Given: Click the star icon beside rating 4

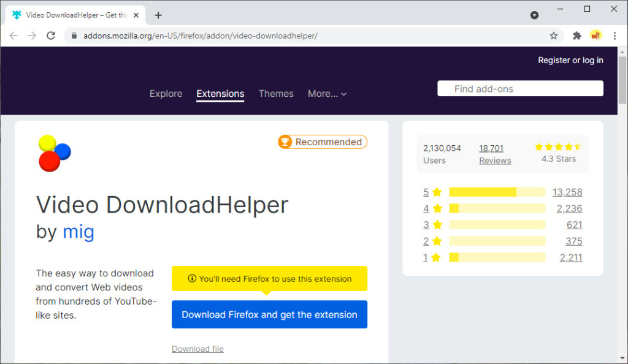Looking at the screenshot, I should pyautogui.click(x=437, y=208).
